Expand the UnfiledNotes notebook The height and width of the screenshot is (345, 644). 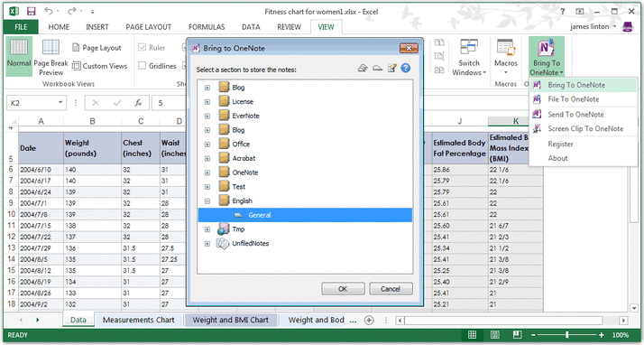(x=207, y=244)
